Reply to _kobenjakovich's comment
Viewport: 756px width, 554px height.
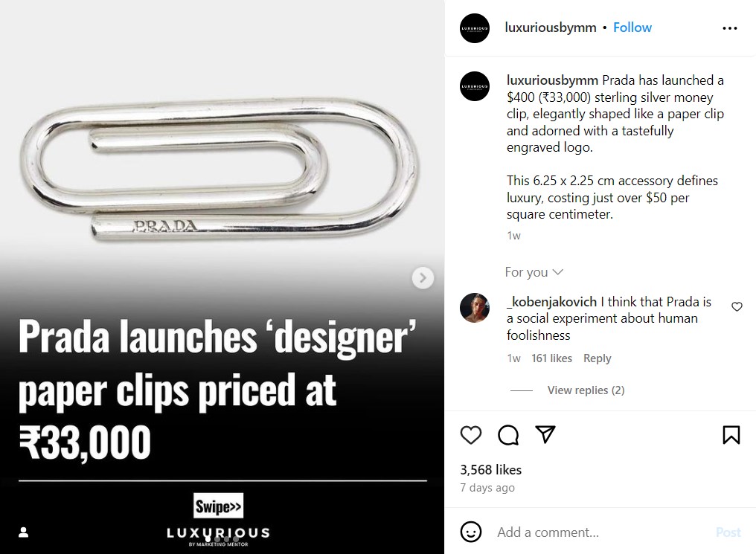(597, 358)
